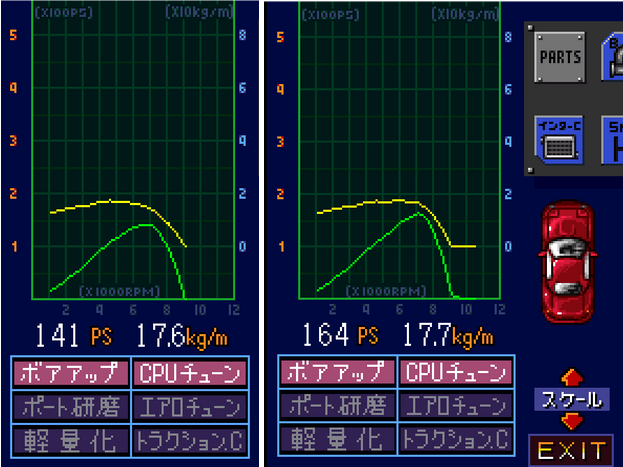Open the PARTS menu icon

(x=560, y=57)
